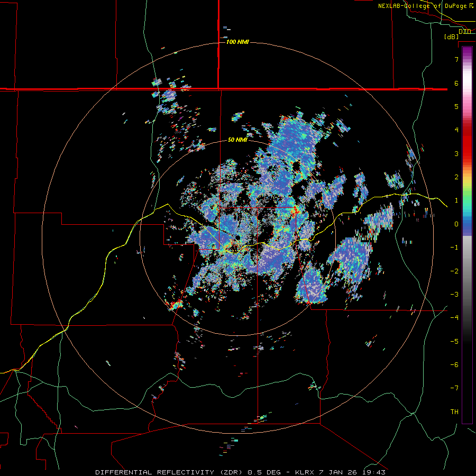
Task: Click the 19:43 timestamp in the caption
Action: click(373, 472)
